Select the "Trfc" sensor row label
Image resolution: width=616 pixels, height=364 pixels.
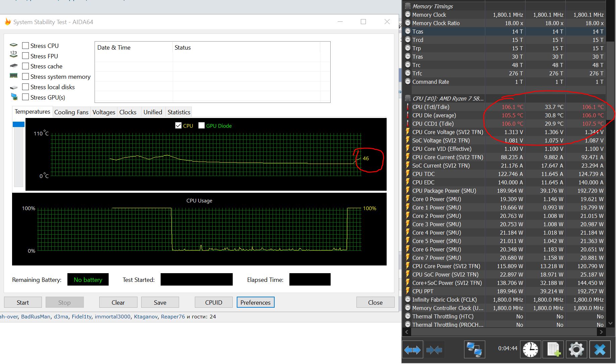417,73
